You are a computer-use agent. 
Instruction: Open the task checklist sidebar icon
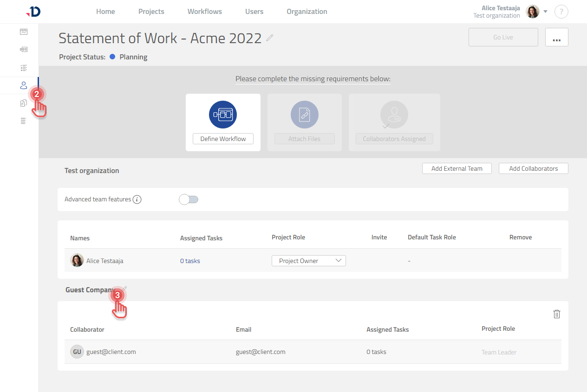[24, 68]
